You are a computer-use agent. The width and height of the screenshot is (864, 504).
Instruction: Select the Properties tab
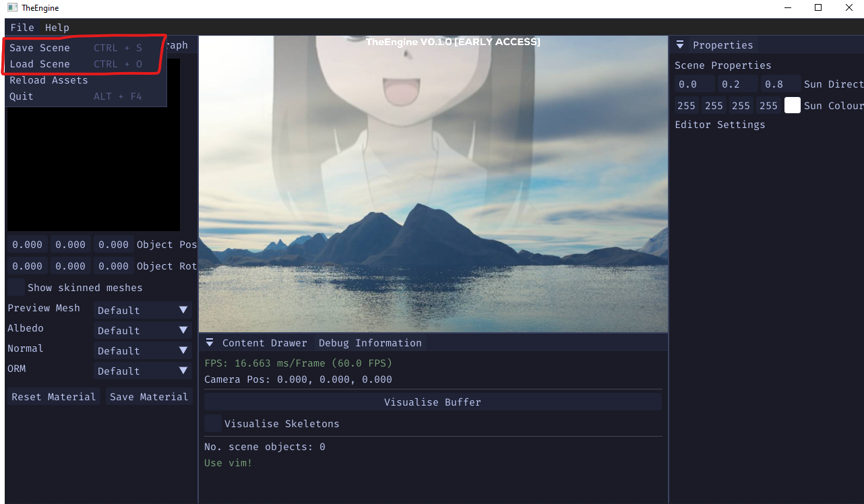coord(723,45)
